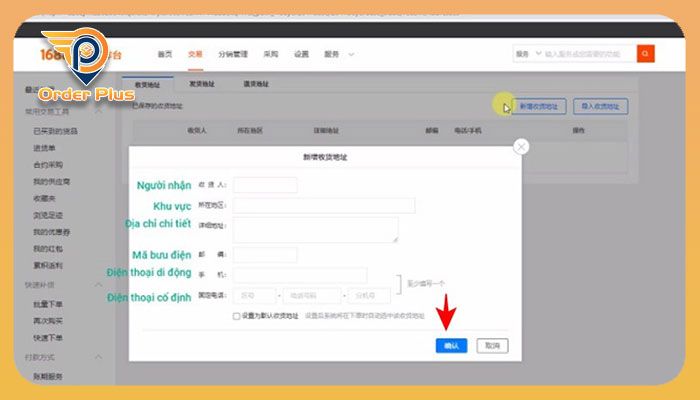Open 我的优惠券 coupons in sidebar
This screenshot has height=400, width=700.
pyautogui.click(x=51, y=232)
